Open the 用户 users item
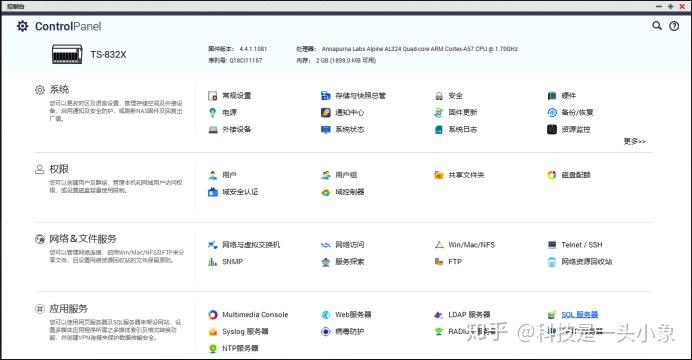 click(x=222, y=175)
